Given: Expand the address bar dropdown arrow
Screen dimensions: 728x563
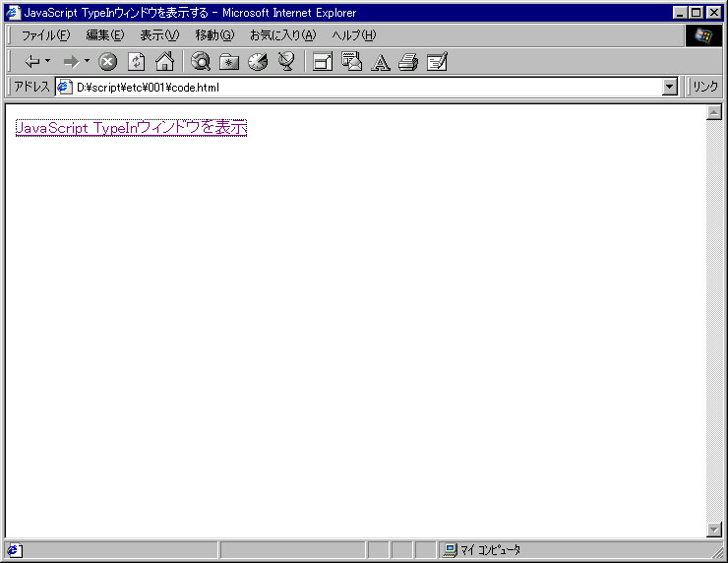Looking at the screenshot, I should coord(670,87).
